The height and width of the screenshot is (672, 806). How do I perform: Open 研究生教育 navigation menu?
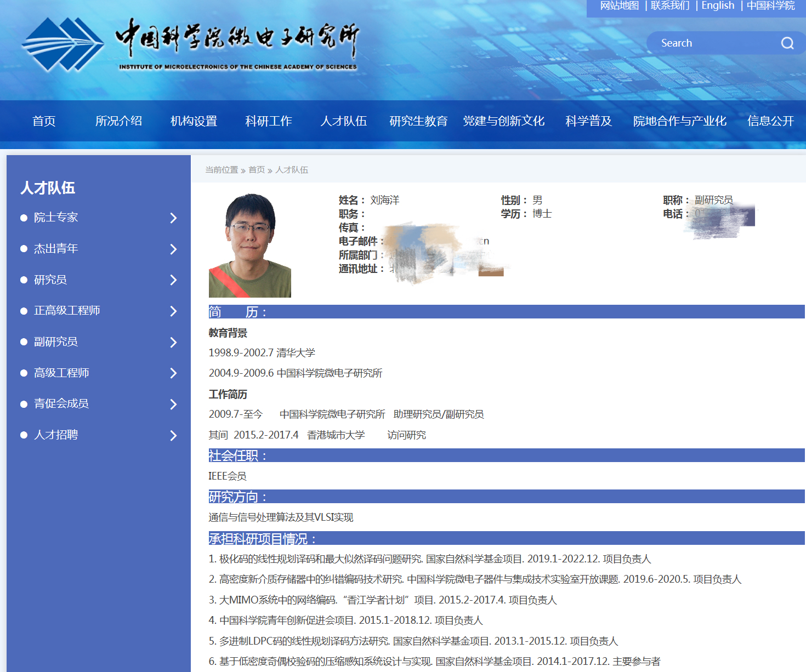click(418, 121)
